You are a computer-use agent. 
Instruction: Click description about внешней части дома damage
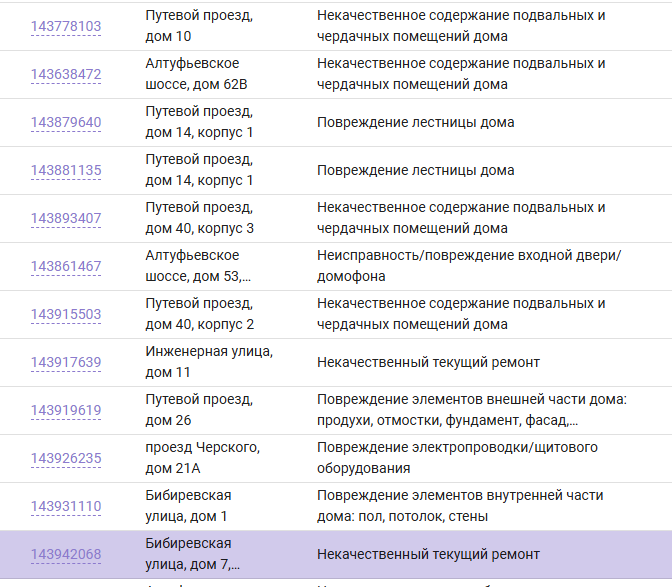click(x=471, y=411)
